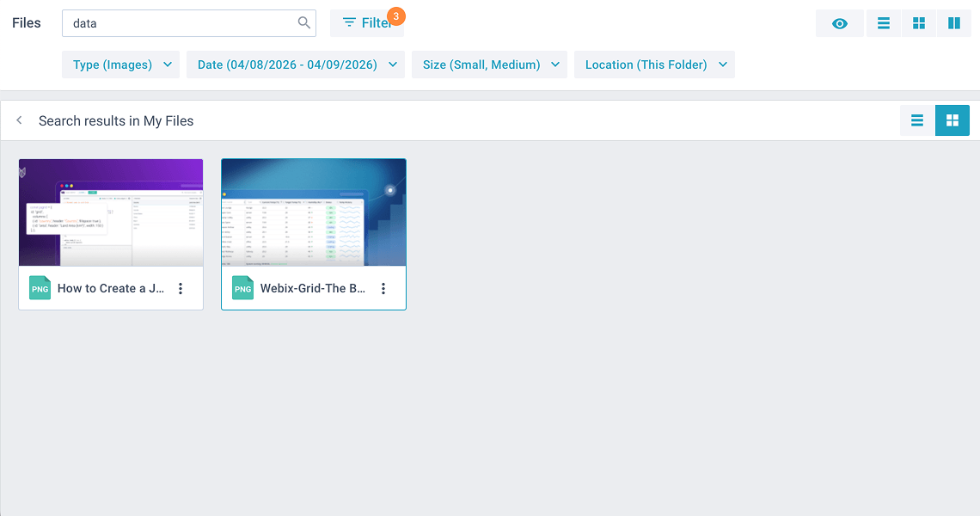
Task: Switch to grid layout in top toolbar
Action: pos(919,23)
